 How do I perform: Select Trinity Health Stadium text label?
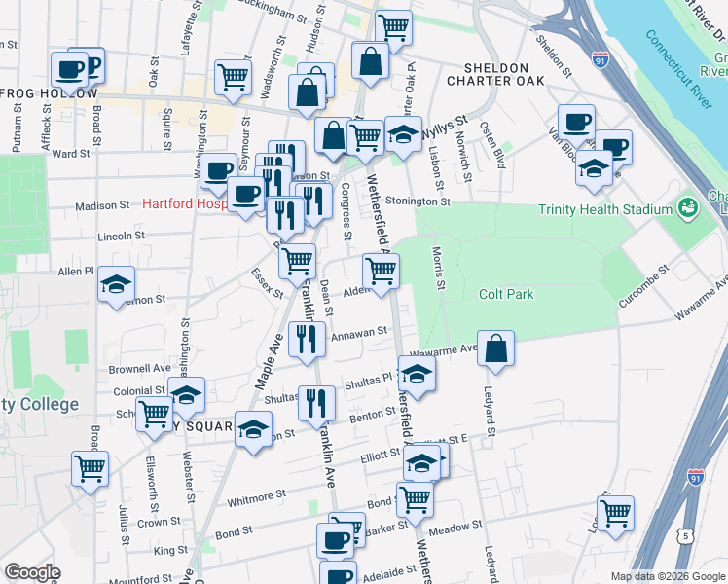pos(605,210)
